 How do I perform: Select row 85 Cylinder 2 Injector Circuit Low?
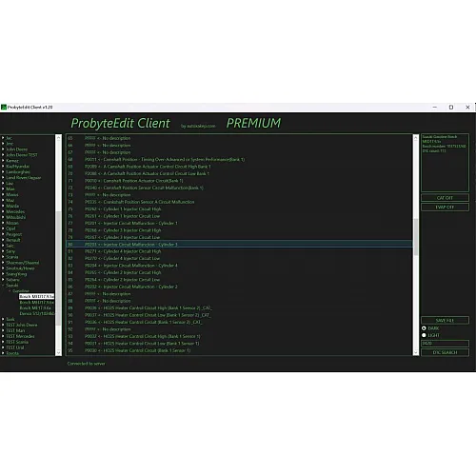[239, 280]
